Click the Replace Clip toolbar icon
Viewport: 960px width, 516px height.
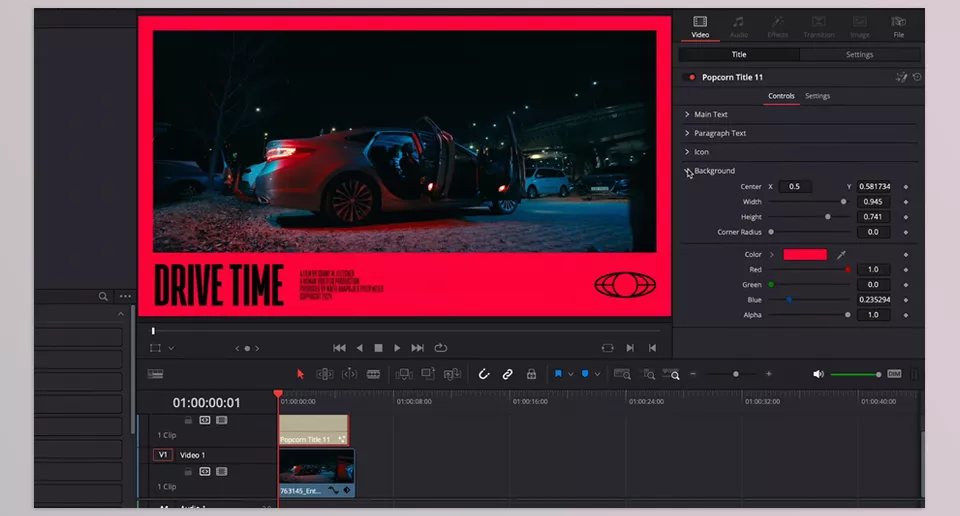pos(452,374)
